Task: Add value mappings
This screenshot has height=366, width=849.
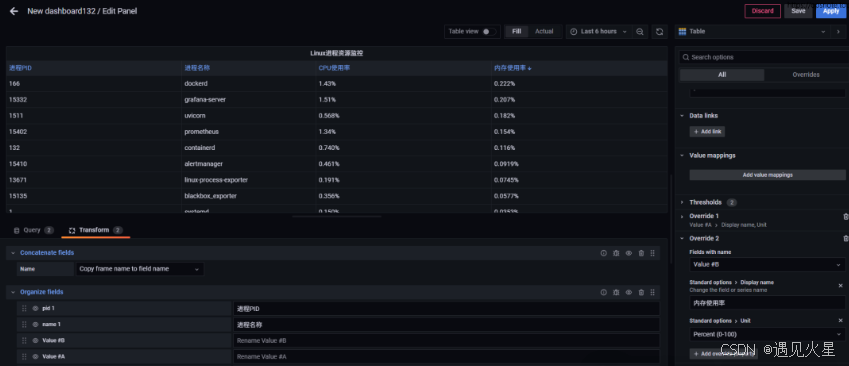Action: coord(767,175)
